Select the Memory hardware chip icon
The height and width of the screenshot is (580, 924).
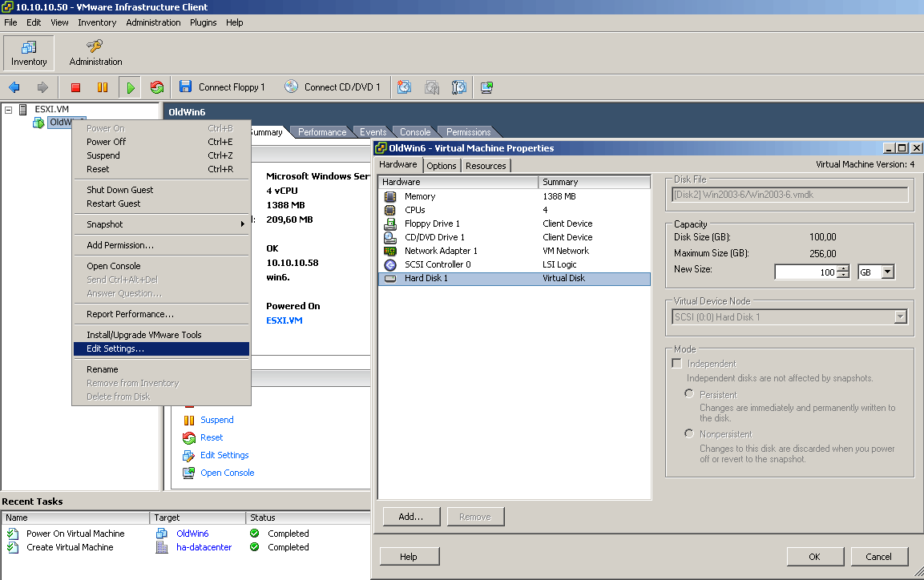[390, 196]
